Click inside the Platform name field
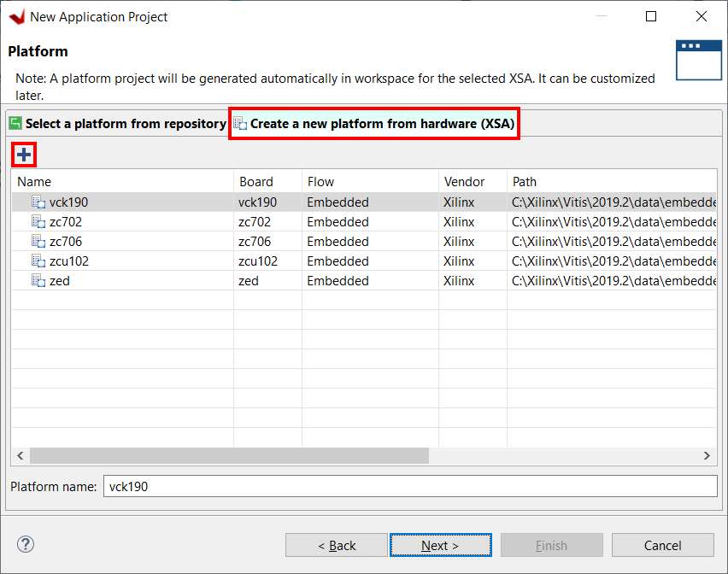 tap(410, 486)
